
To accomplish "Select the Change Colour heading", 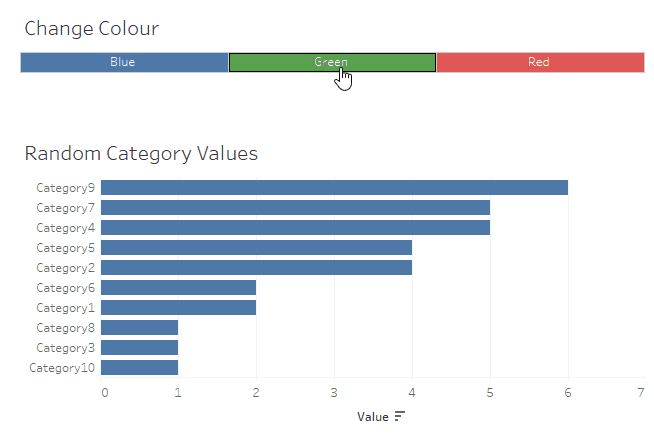I will 91,28.
